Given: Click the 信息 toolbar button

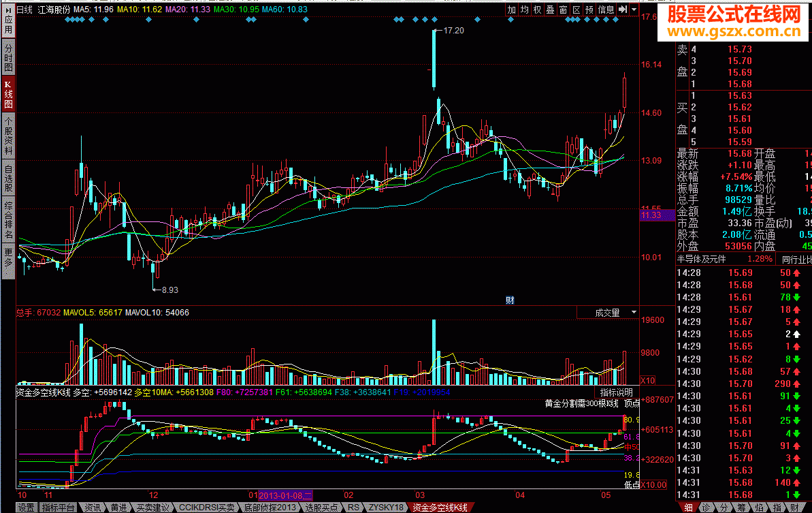Looking at the screenshot, I should click(x=606, y=10).
